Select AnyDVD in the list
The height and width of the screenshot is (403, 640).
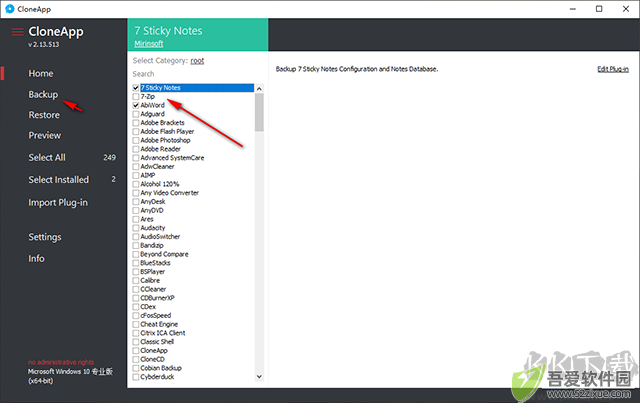click(152, 211)
